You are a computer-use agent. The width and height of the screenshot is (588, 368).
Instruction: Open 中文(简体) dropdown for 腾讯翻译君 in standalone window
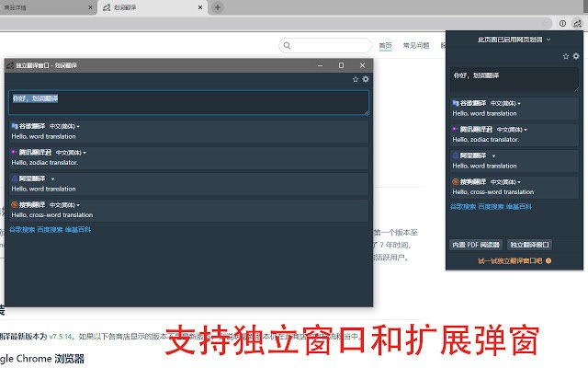pos(71,153)
